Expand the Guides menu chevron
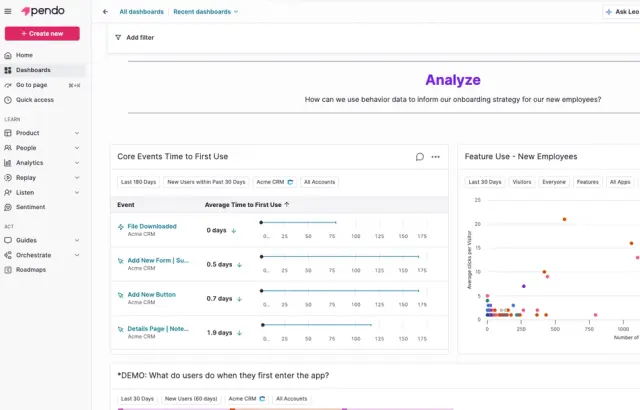The height and width of the screenshot is (410, 640). 77,240
